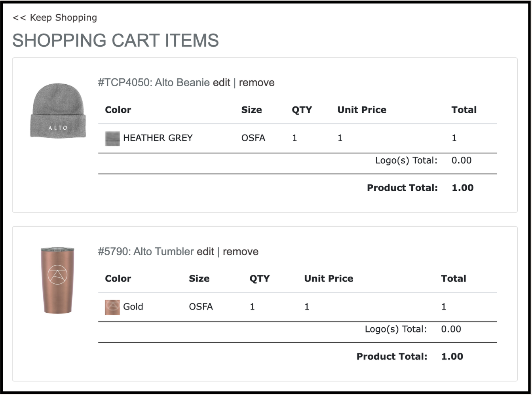This screenshot has width=532, height=395.
Task: Click the tumbler's QTY column header
Action: (x=259, y=279)
